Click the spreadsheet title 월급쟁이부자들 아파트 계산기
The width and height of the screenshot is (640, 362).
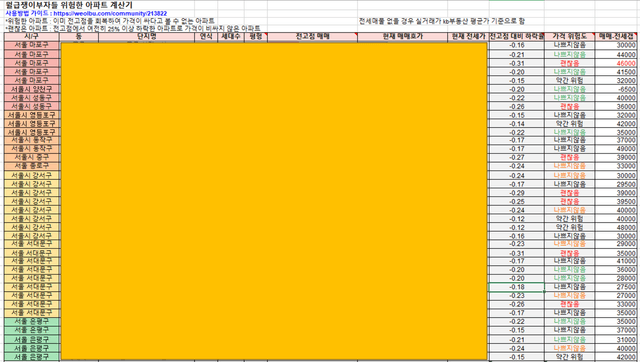click(x=69, y=5)
